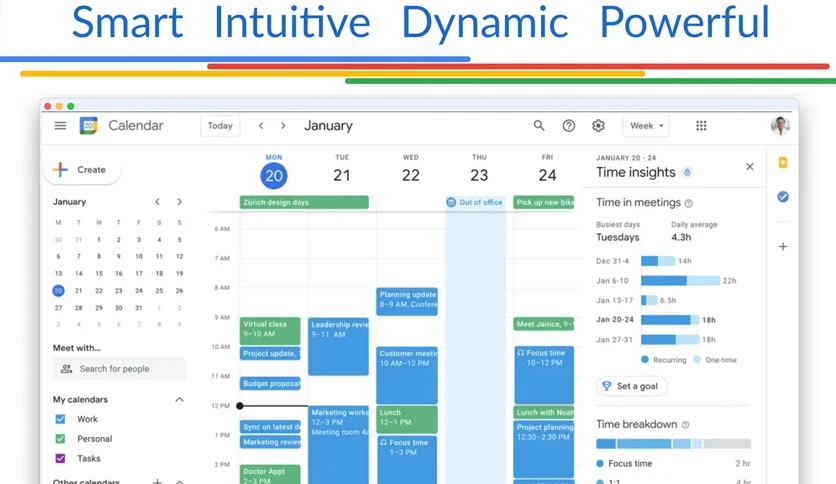Close the Time insights panel
836x484 pixels.
(750, 167)
